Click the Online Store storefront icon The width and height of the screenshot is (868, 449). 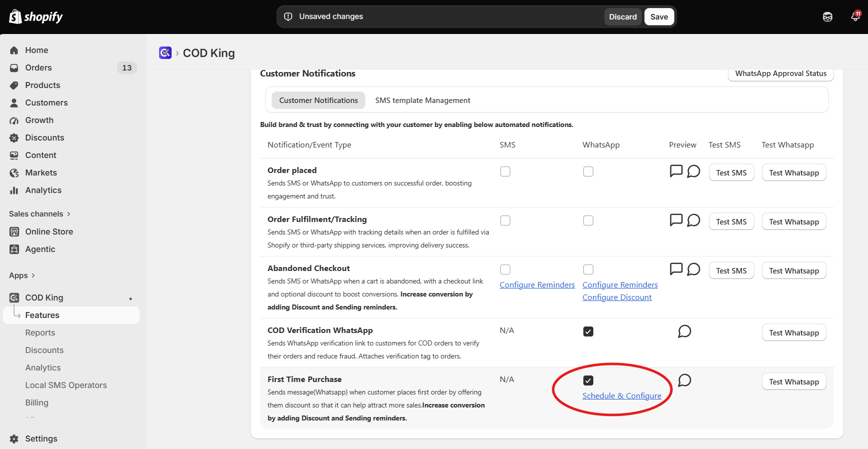pyautogui.click(x=14, y=231)
